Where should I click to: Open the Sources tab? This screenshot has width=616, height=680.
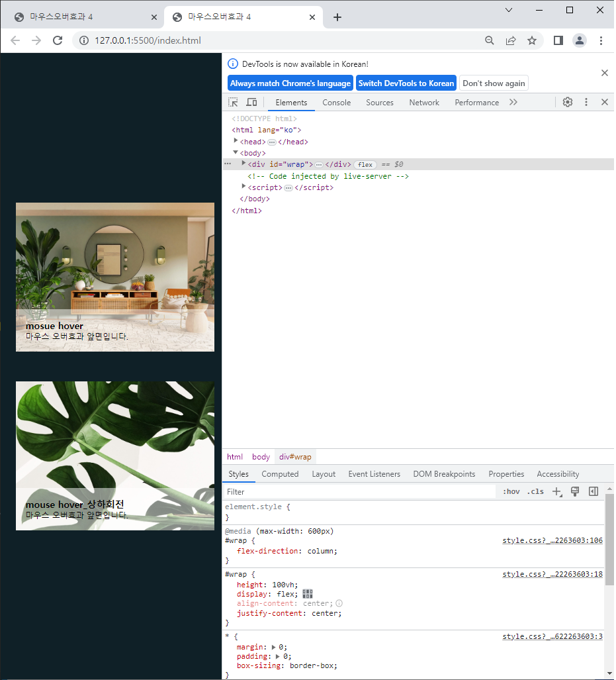[x=379, y=103]
